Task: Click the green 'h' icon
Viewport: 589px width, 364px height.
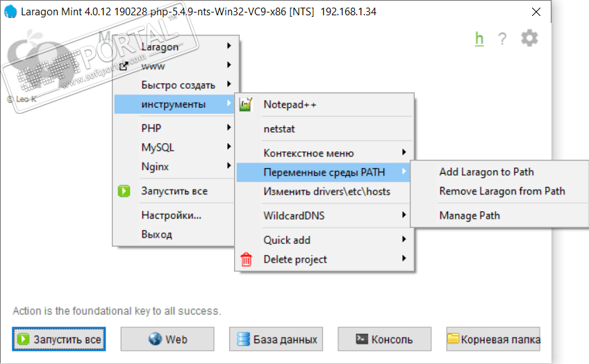Action: pyautogui.click(x=479, y=39)
